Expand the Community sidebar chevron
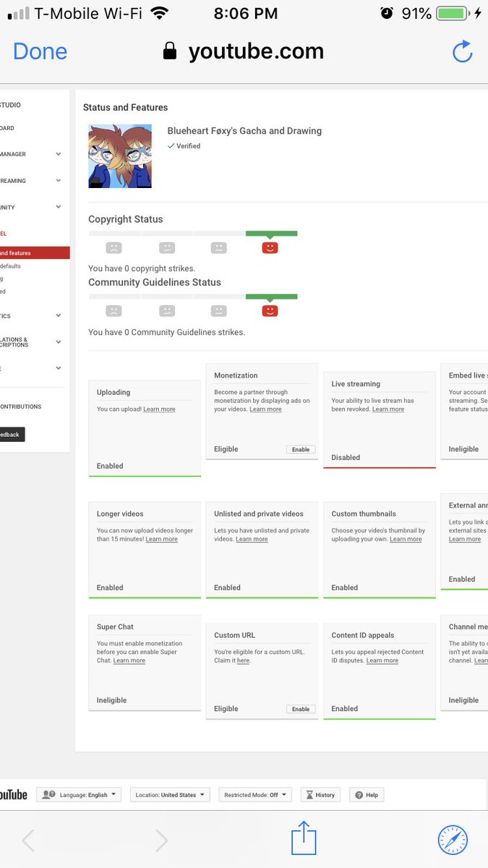Image resolution: width=488 pixels, height=868 pixels. (x=59, y=208)
